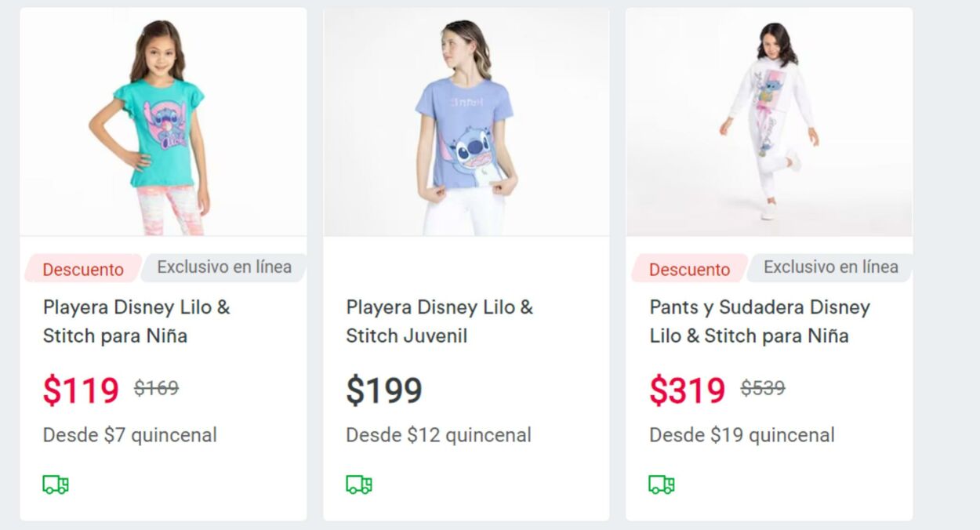Open Playera Disney Lilo & Stitch Juvenil title
This screenshot has height=530, width=980.
(439, 321)
